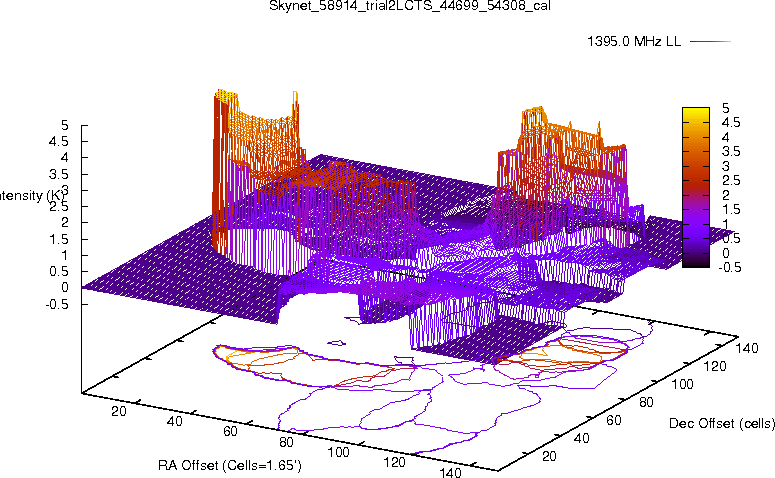Image resolution: width=775 pixels, height=478 pixels.
Task: Select the RA Offset (Cells=1.65') axis label
Action: [x=230, y=465]
